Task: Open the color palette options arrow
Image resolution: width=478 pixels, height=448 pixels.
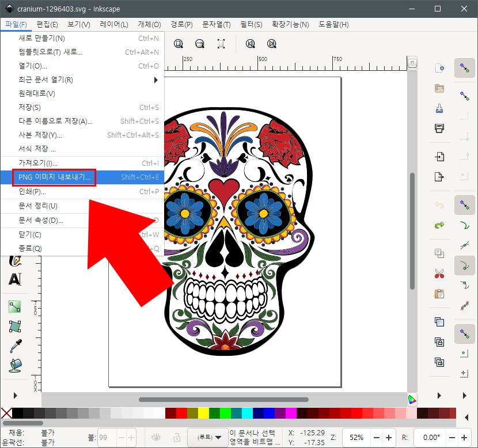Action: coord(466,417)
